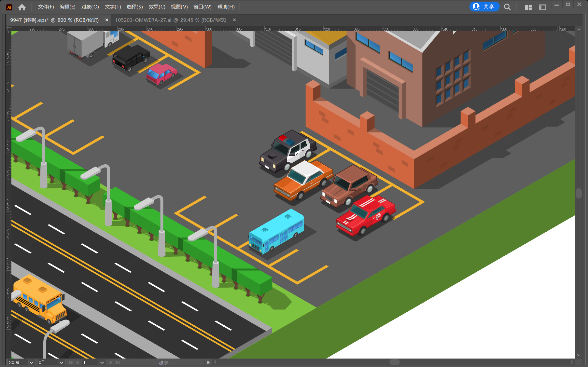Screen dimensions: 588x367
Task: Expand the artboard navigation dropdown
Action: (x=102, y=362)
